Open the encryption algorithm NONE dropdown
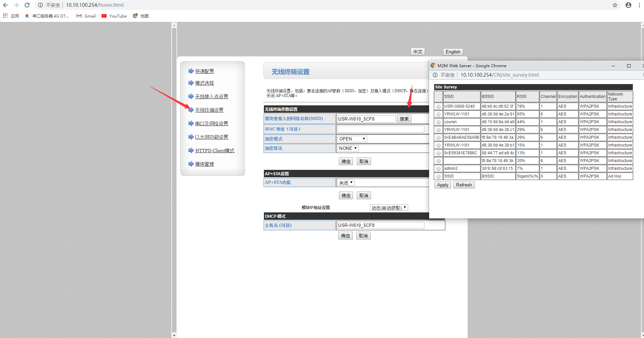Screen dimensions: 644x338 tap(348, 148)
